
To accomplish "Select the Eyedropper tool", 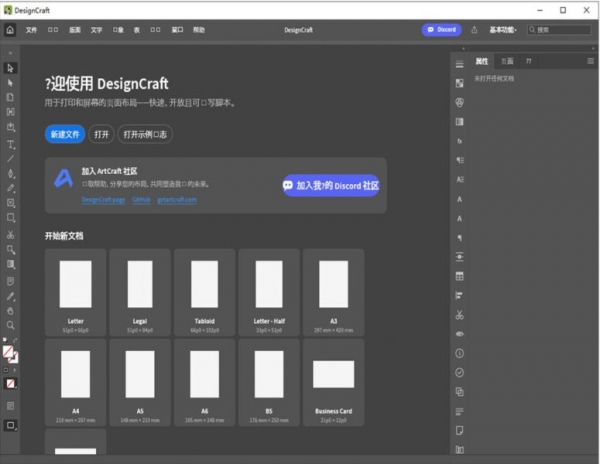I will point(10,296).
